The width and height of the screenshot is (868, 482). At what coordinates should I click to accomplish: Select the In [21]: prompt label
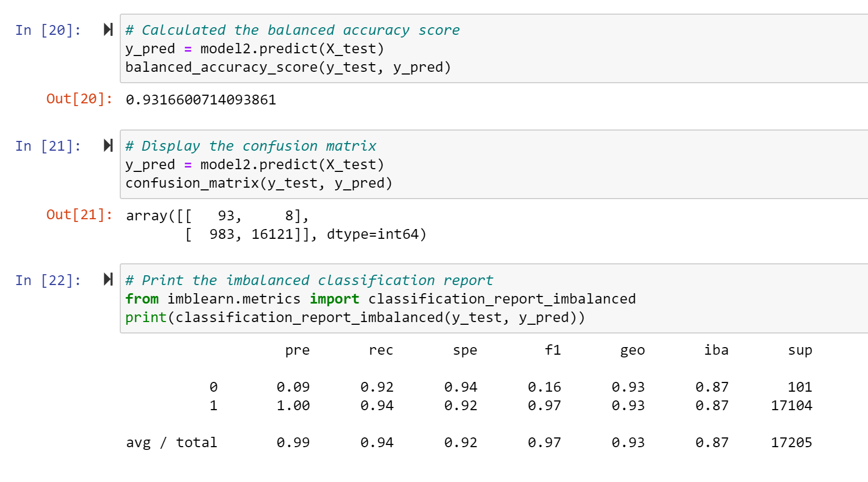pyautogui.click(x=48, y=146)
